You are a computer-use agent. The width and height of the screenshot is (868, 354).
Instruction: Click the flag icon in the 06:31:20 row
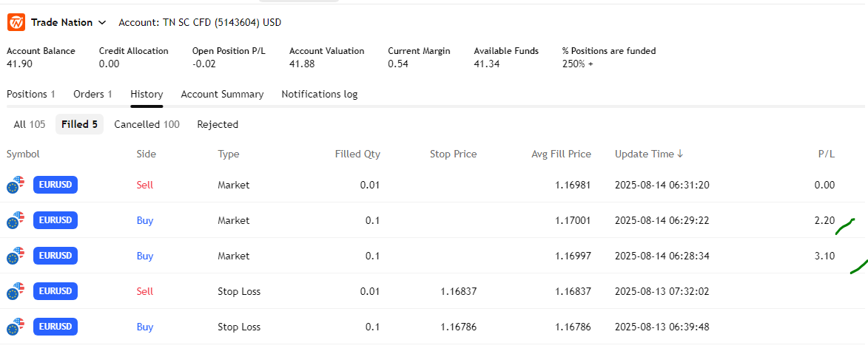click(x=15, y=185)
